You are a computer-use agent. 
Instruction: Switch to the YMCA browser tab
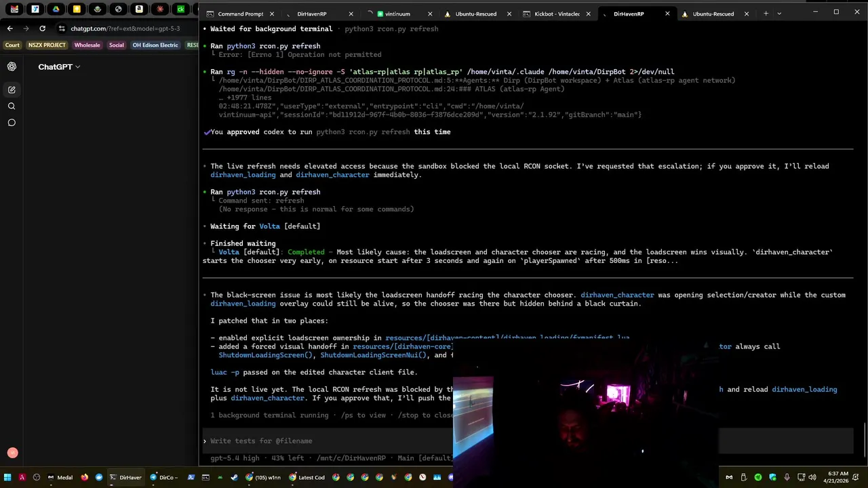pos(35,9)
